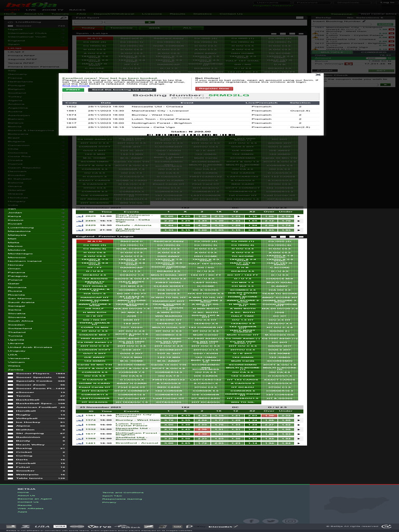
Task: Send the booking via email
Action: 122,90
